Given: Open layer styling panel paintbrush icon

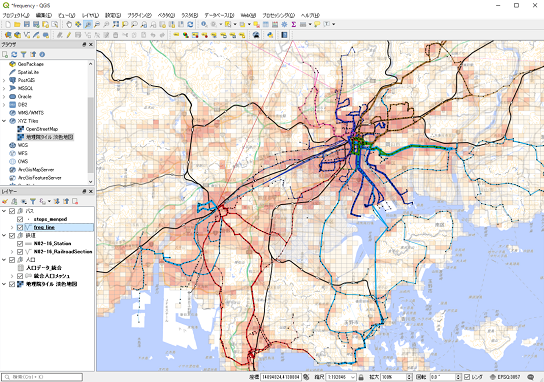Looking at the screenshot, I should pyautogui.click(x=5, y=201).
